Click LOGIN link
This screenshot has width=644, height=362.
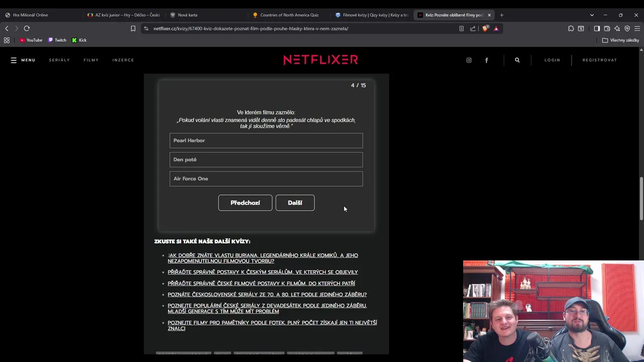tap(552, 60)
